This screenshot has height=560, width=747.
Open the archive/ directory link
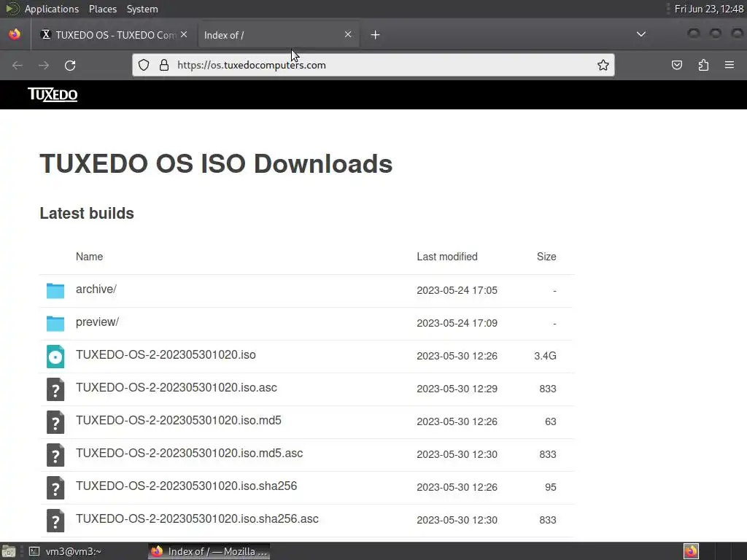96,289
